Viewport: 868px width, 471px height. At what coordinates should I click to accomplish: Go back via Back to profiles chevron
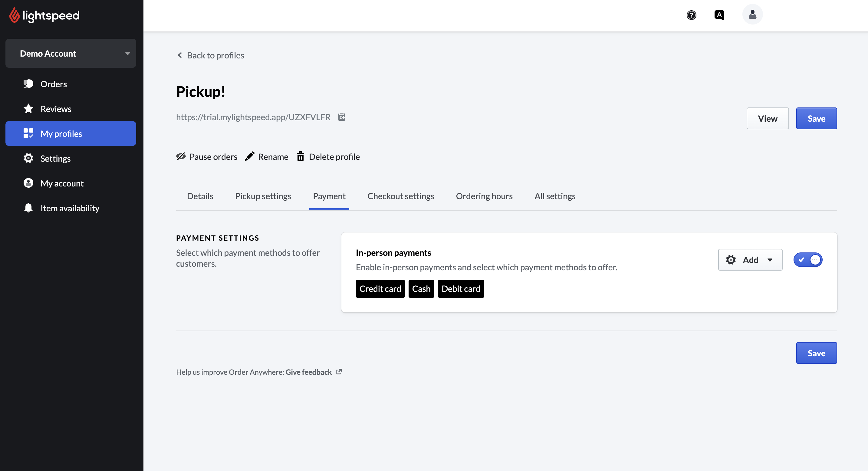click(x=180, y=55)
